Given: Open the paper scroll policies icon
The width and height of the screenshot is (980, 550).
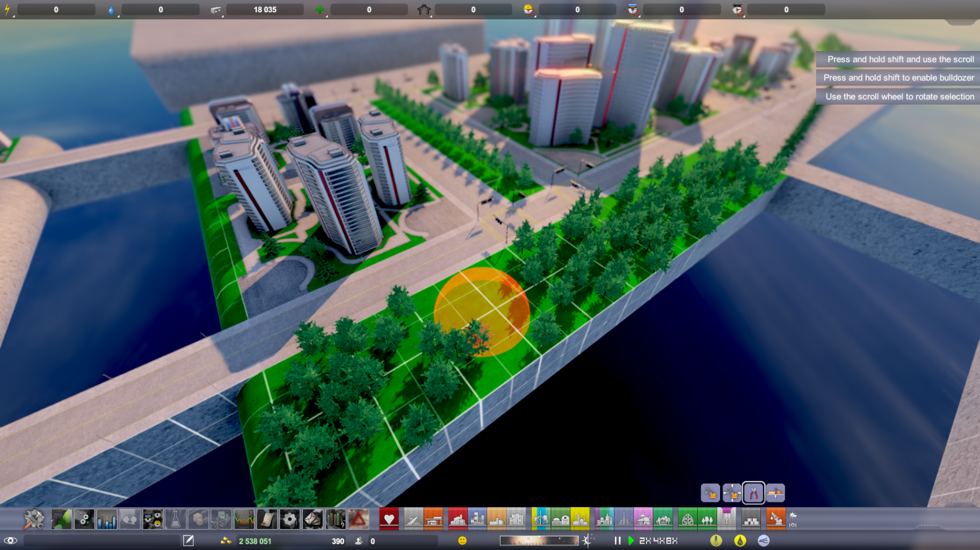Looking at the screenshot, I should [x=267, y=519].
